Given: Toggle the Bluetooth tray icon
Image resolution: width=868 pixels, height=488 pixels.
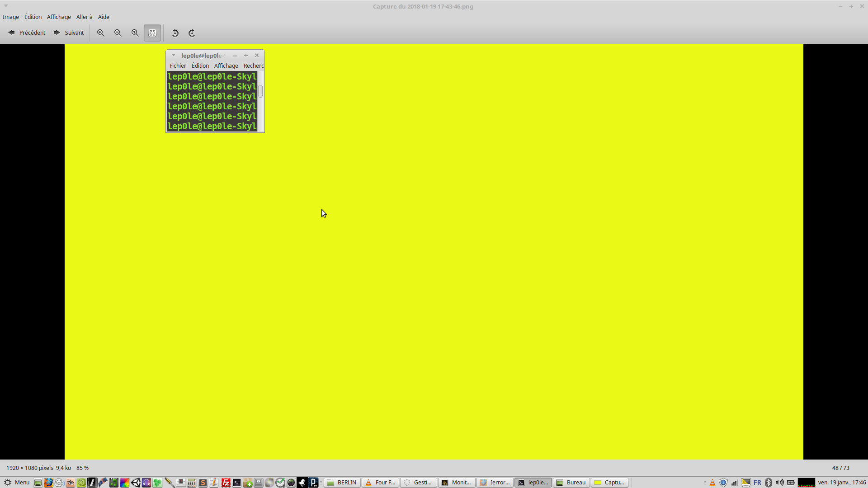Looking at the screenshot, I should coord(769,482).
